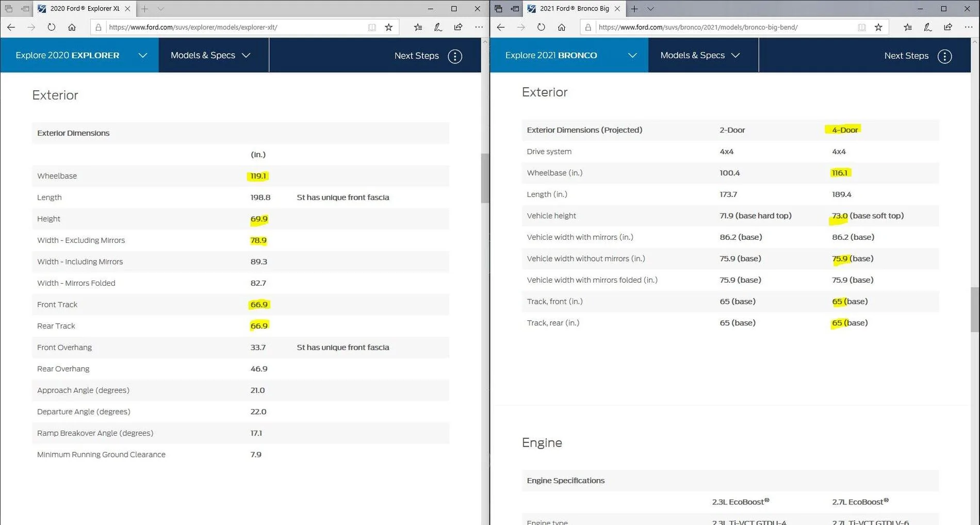Open Models & Specs menu on Bronco page
The height and width of the screenshot is (525, 980).
click(703, 55)
